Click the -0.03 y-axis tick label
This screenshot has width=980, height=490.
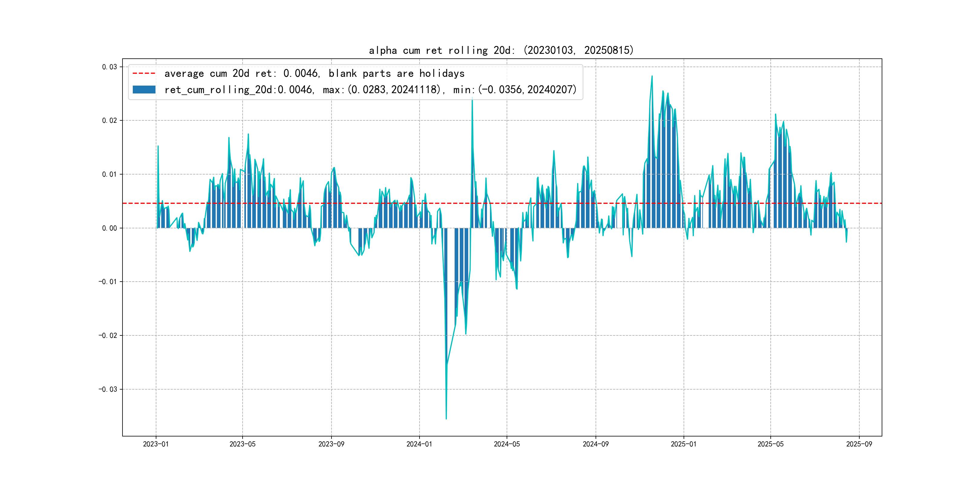[x=108, y=389]
